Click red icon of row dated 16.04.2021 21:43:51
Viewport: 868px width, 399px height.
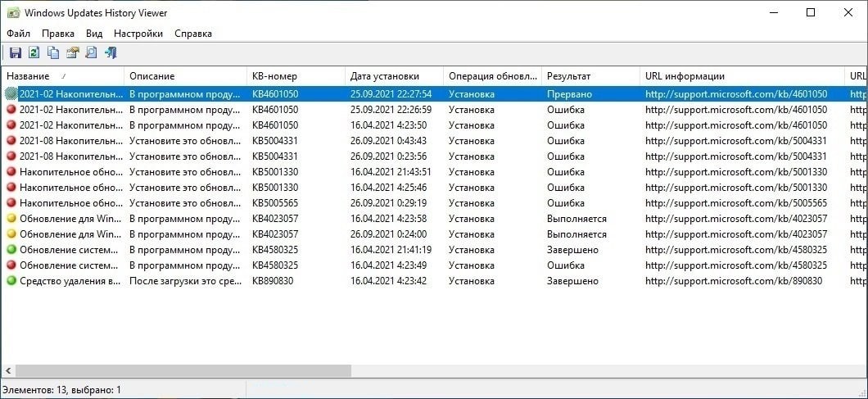point(11,172)
